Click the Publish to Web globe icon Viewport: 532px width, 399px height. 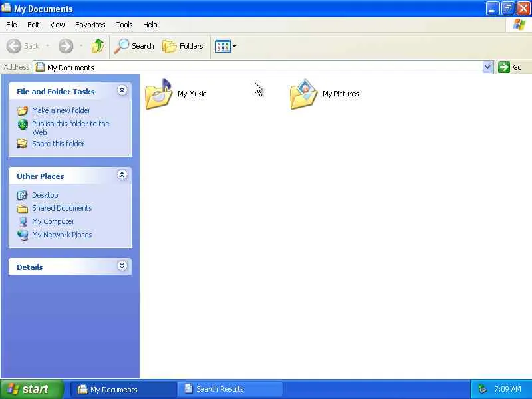tap(23, 124)
